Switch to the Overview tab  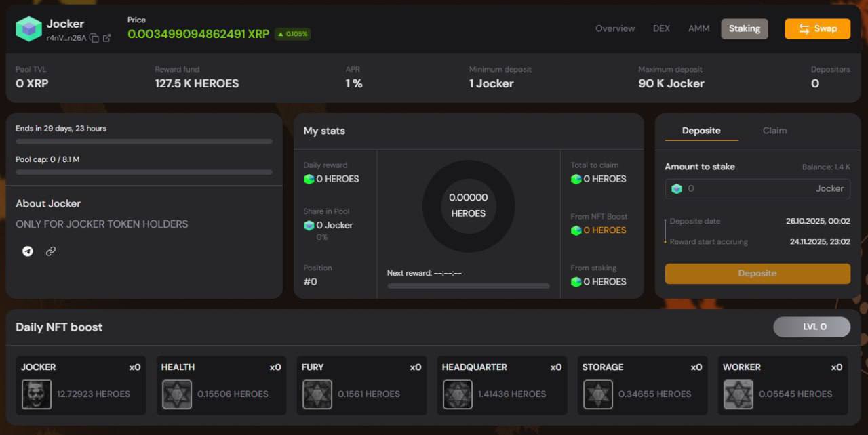point(615,28)
